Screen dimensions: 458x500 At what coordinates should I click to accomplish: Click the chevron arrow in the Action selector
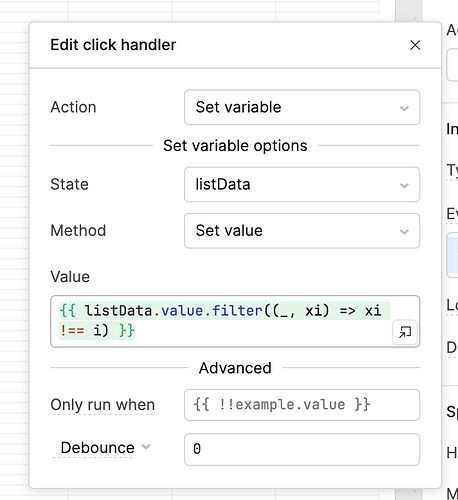[x=404, y=108]
